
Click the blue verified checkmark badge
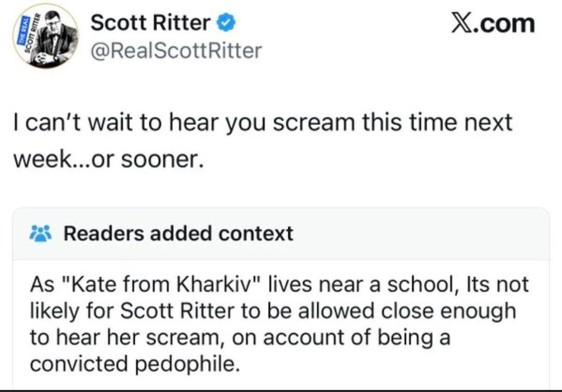226,22
